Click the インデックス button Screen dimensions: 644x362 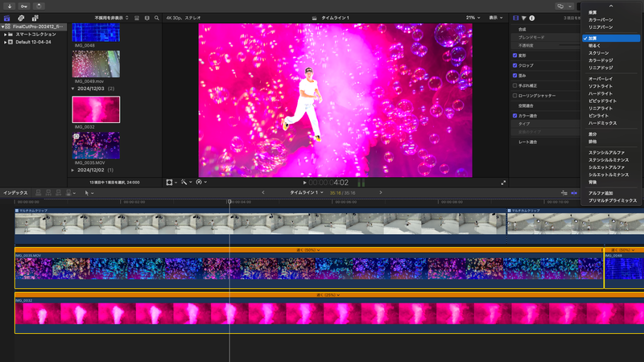point(15,193)
